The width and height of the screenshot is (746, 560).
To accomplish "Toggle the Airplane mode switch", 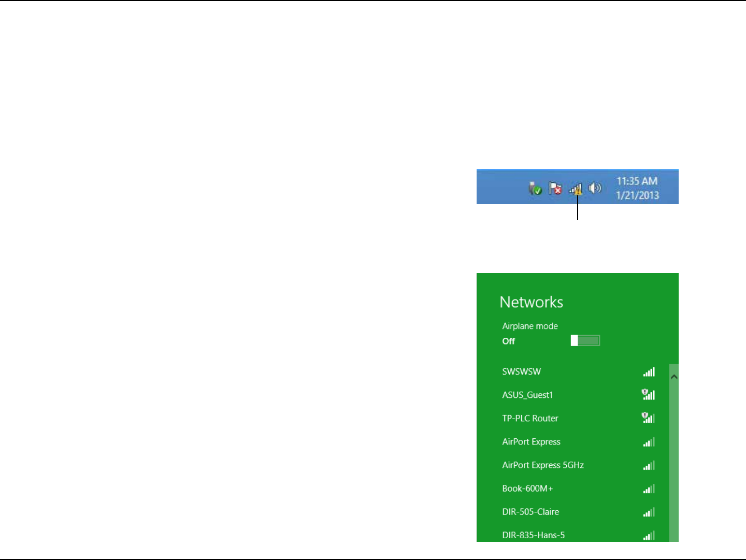I will [585, 340].
